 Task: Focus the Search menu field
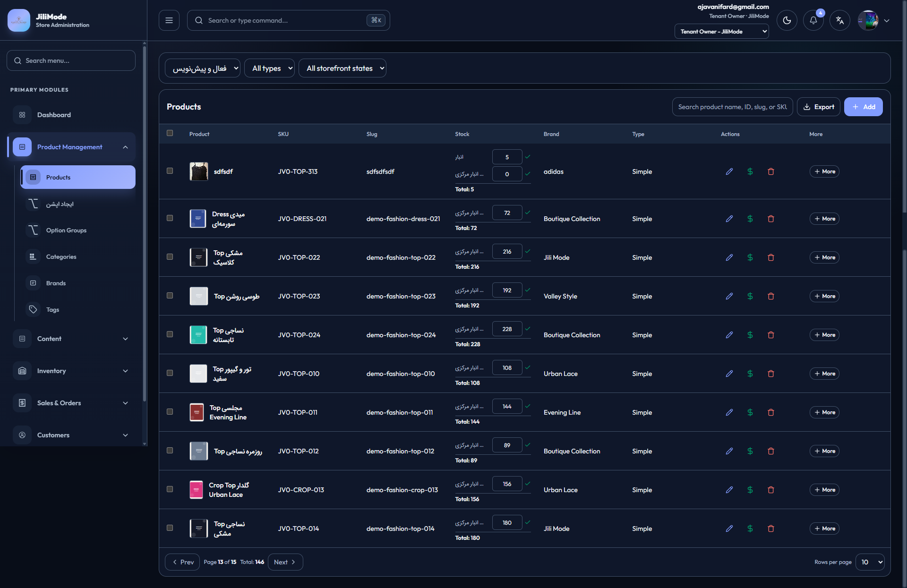click(71, 60)
